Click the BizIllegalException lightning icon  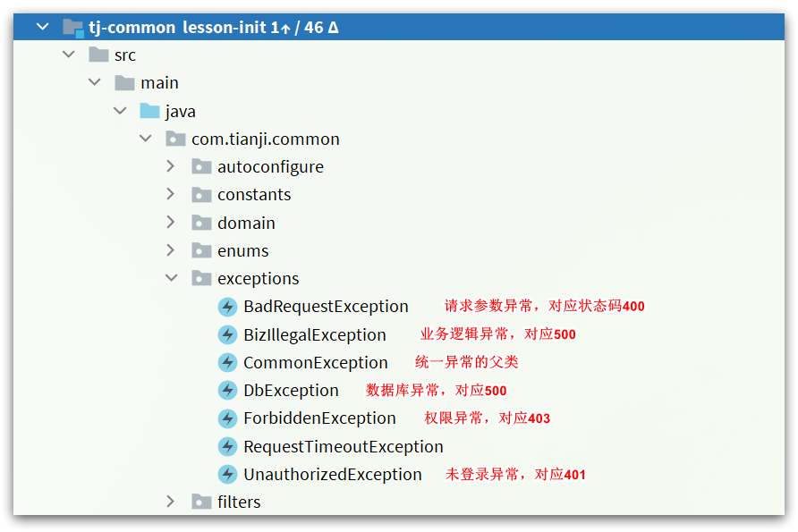point(227,334)
